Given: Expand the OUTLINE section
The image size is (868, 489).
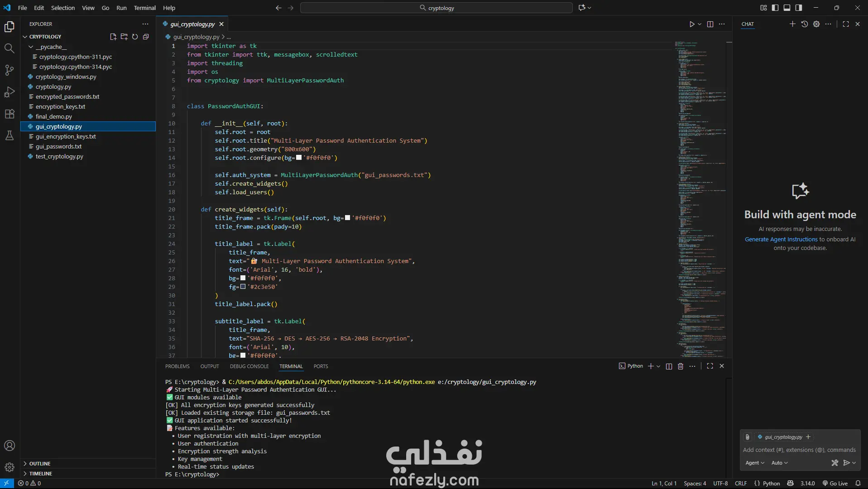Looking at the screenshot, I should click(x=40, y=464).
